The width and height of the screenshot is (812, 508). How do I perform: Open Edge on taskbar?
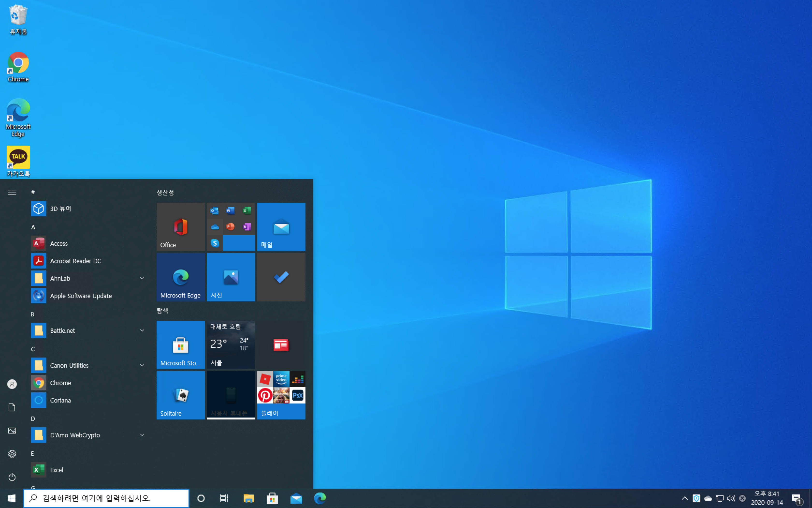320,498
